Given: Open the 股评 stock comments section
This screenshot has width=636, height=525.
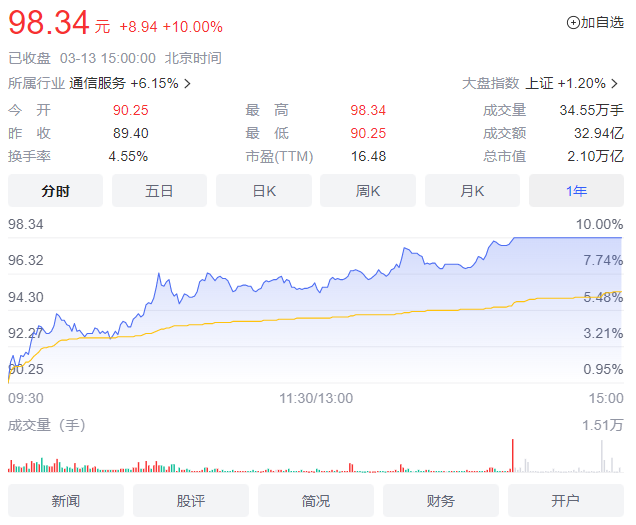Looking at the screenshot, I should 191,501.
